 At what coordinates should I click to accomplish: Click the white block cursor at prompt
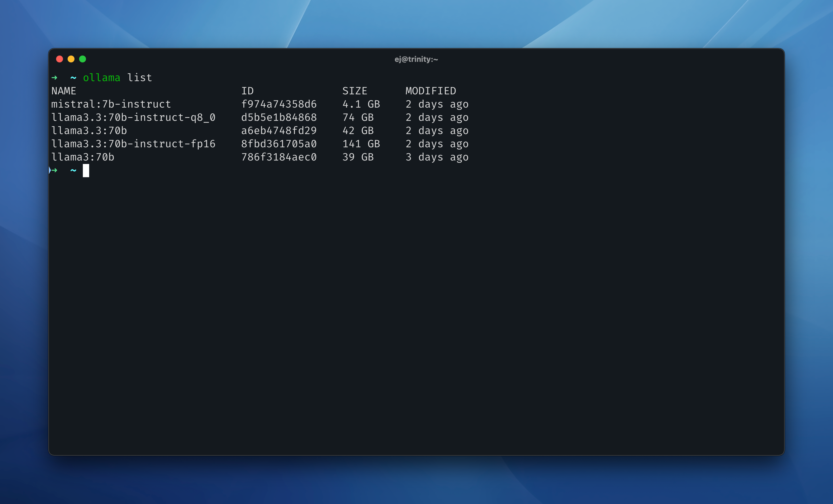pyautogui.click(x=86, y=170)
